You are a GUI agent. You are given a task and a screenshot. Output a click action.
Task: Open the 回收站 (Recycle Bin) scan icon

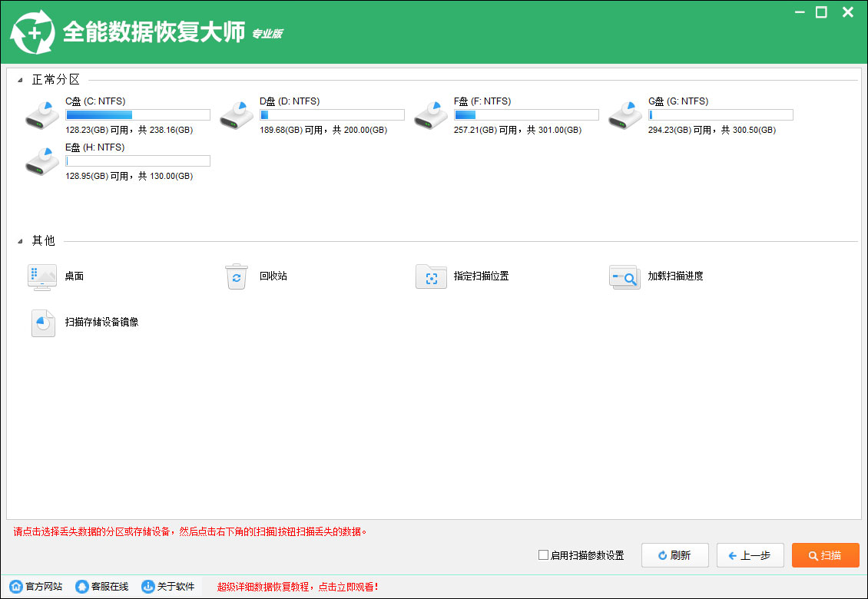click(x=236, y=277)
